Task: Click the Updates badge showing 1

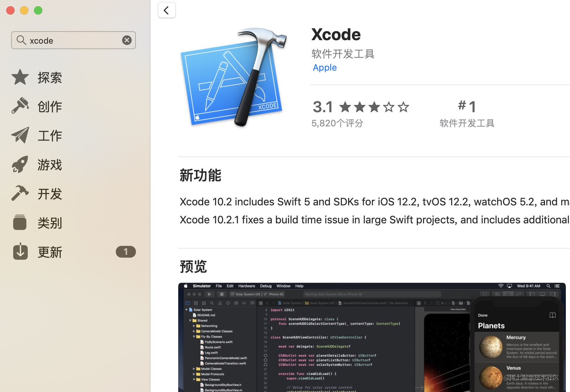Action: point(126,252)
